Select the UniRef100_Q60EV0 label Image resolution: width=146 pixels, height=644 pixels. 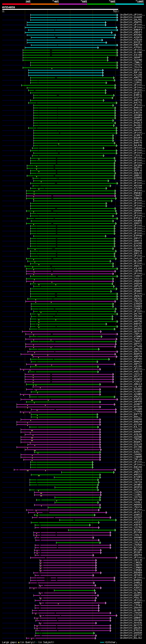[x=131, y=70]
